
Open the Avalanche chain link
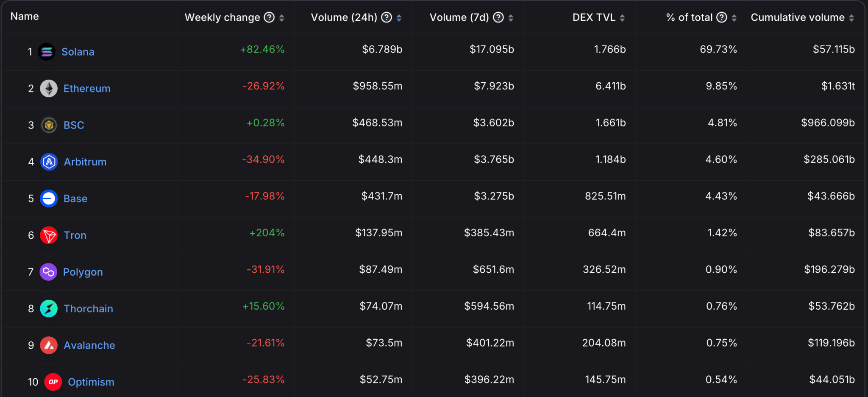(x=89, y=345)
